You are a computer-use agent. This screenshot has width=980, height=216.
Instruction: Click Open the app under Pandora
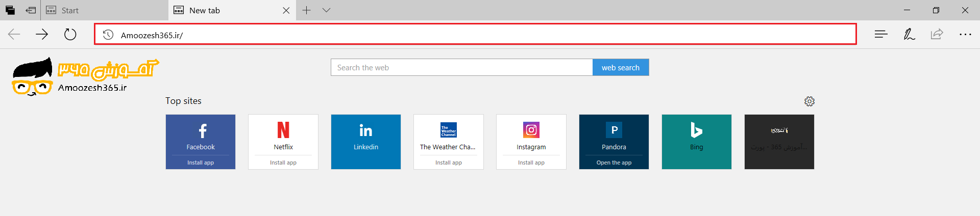pos(614,163)
